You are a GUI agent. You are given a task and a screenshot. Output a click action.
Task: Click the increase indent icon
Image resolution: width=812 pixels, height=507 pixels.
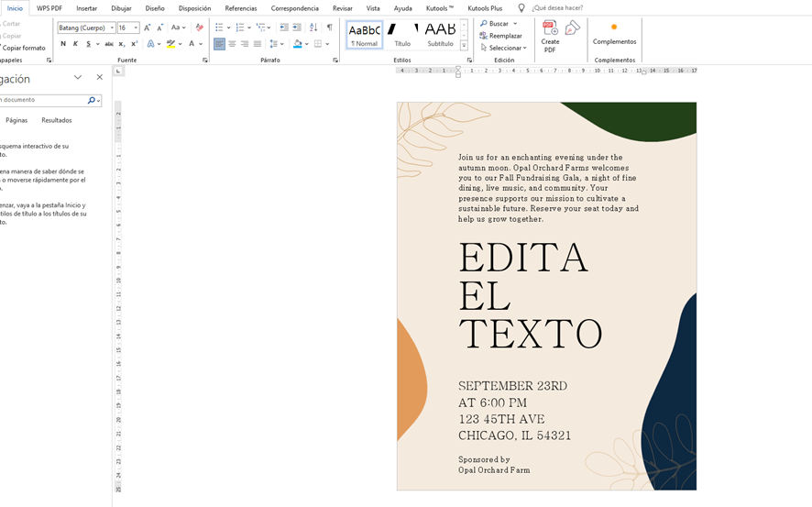[297, 28]
